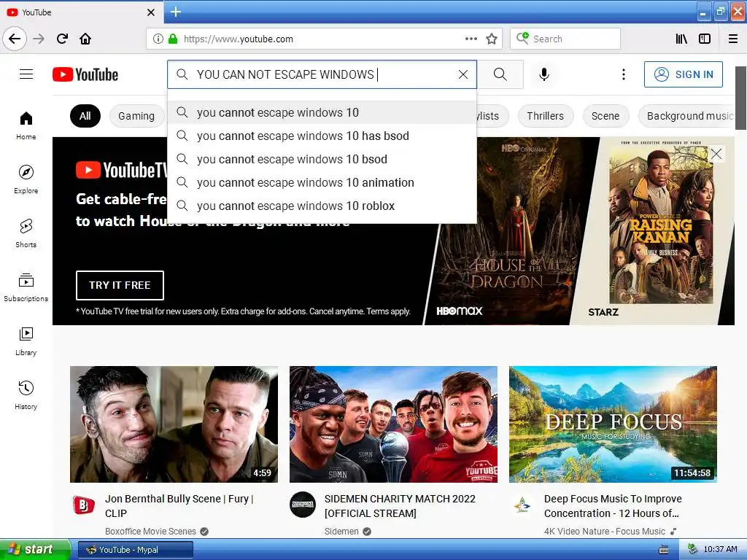Reload the page with refresh icon
This screenshot has height=560, width=747.
coord(62,39)
